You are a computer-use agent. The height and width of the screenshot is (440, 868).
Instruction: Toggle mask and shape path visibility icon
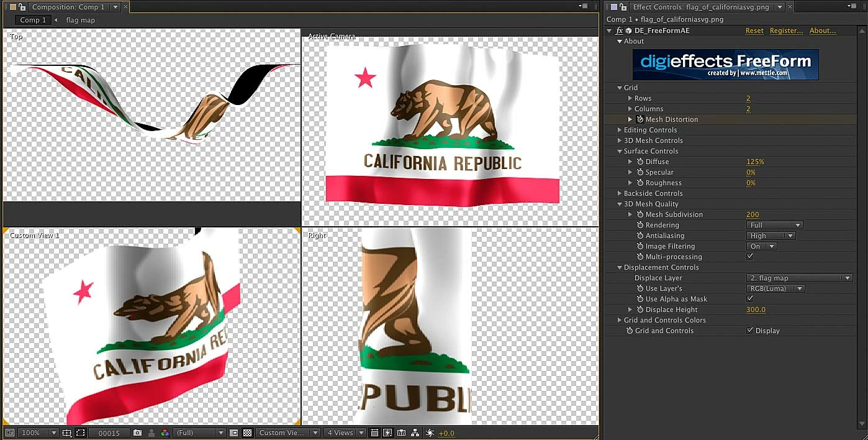click(x=79, y=433)
